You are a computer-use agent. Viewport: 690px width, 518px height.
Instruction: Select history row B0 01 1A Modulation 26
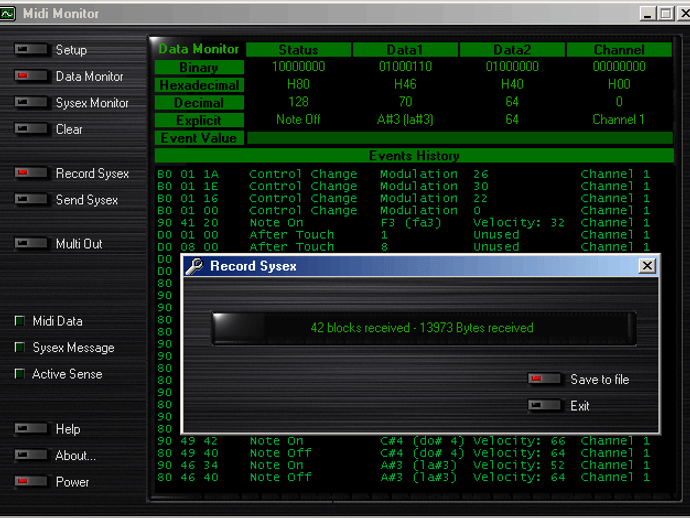(x=404, y=174)
